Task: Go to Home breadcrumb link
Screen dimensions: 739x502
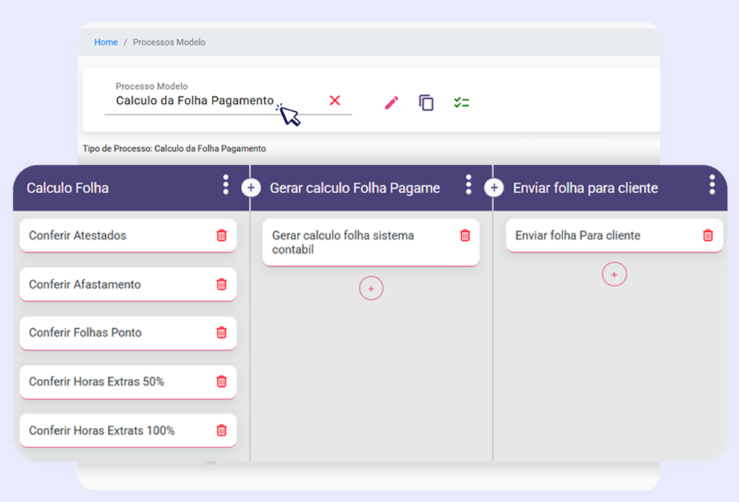Action: 106,42
